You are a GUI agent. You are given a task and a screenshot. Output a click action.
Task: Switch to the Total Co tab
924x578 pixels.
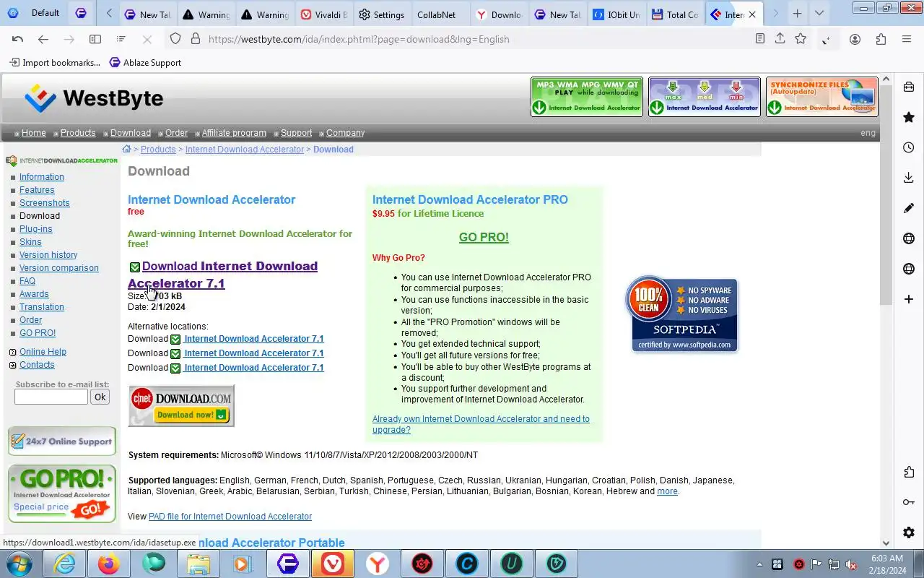(x=674, y=14)
